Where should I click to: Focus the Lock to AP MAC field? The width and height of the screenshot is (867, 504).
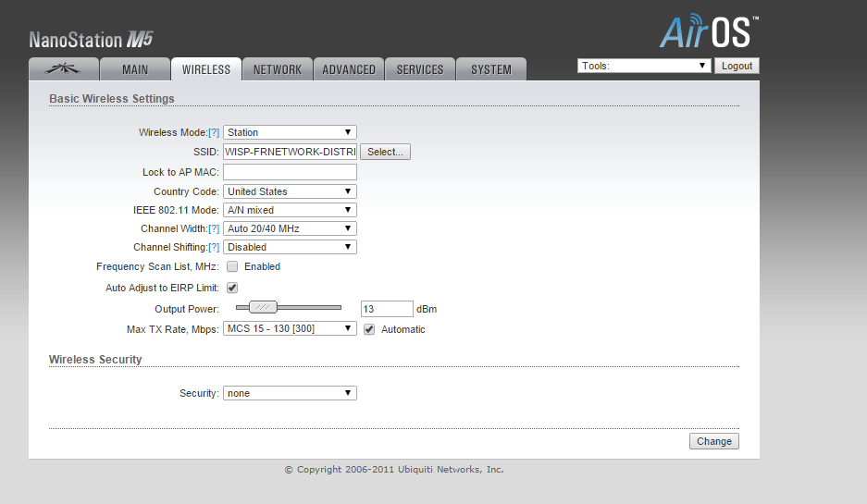click(290, 172)
